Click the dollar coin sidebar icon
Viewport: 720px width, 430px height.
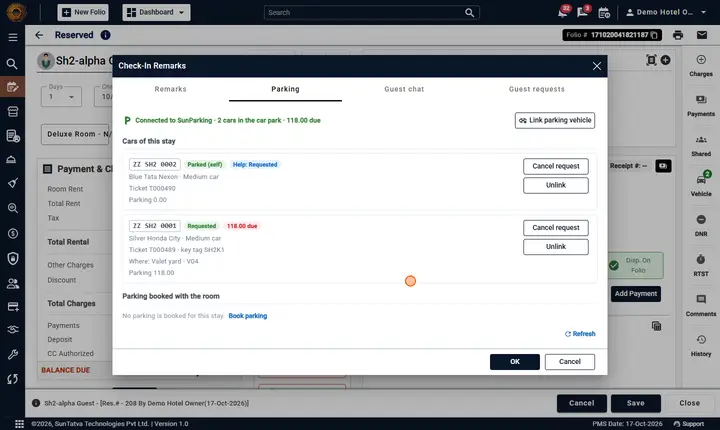point(13,233)
